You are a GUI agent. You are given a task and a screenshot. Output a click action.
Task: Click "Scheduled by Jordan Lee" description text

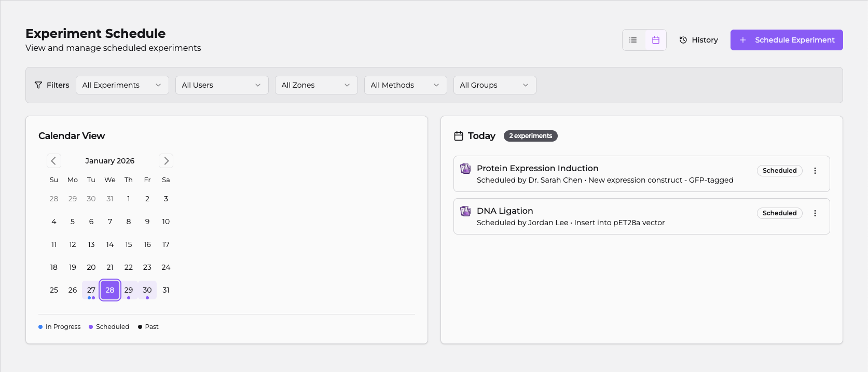(522, 223)
